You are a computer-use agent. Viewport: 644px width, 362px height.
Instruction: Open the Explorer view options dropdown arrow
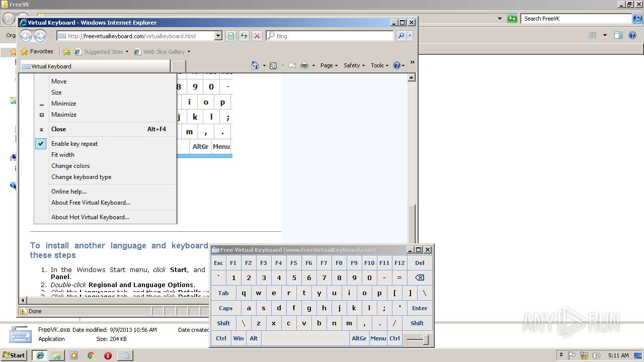coord(605,35)
